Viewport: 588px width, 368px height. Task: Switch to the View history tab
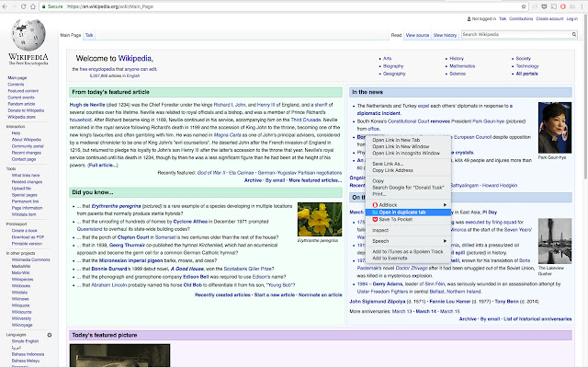pyautogui.click(x=445, y=35)
